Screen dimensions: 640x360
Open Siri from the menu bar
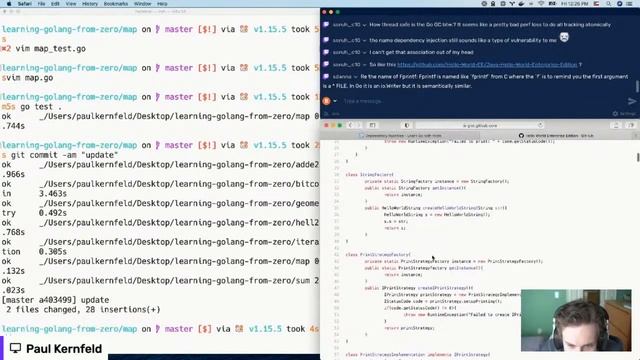pos(619,4)
